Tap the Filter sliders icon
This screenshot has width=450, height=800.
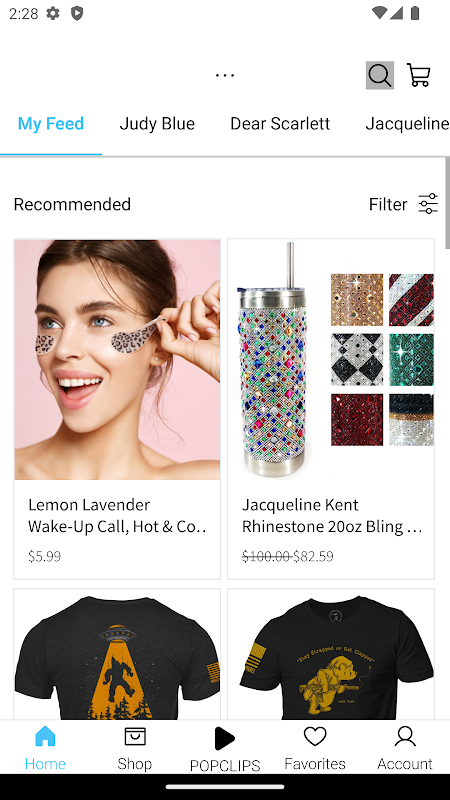click(x=428, y=204)
